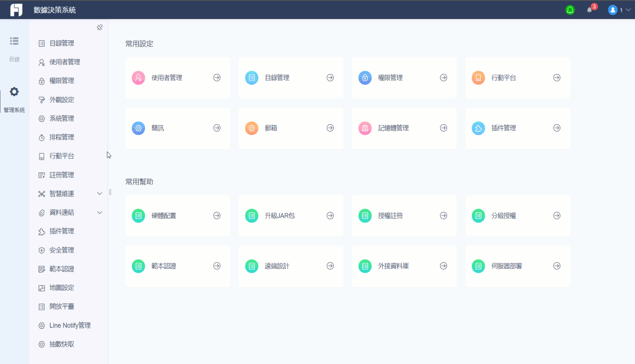635x364 pixels.
Task: Click the pink 記憶體管理 card icon
Action: (365, 128)
